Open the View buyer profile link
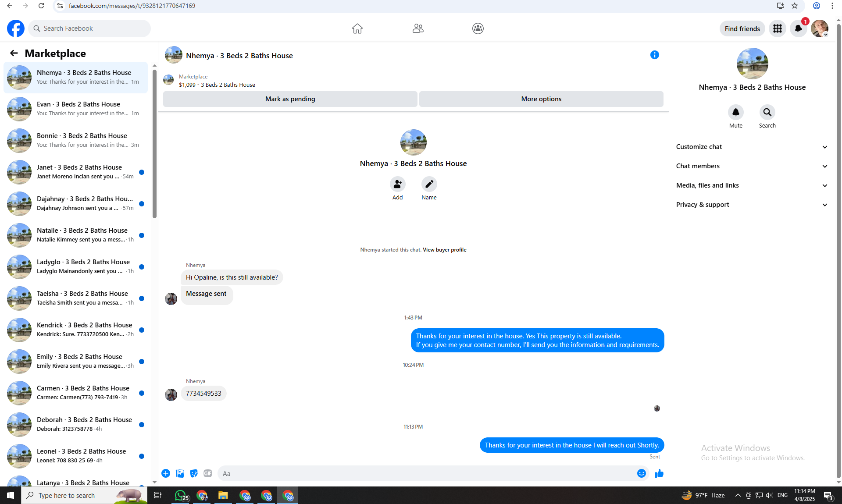The height and width of the screenshot is (504, 842). click(x=444, y=250)
